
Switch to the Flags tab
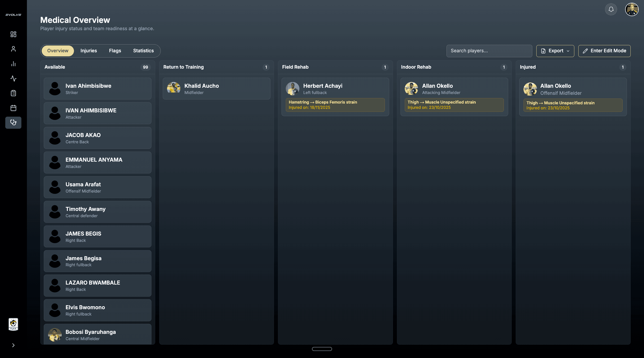coord(115,51)
